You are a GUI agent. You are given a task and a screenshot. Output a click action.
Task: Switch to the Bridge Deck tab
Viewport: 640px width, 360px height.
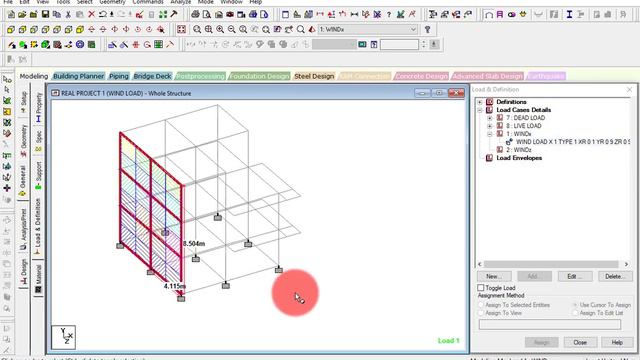152,76
